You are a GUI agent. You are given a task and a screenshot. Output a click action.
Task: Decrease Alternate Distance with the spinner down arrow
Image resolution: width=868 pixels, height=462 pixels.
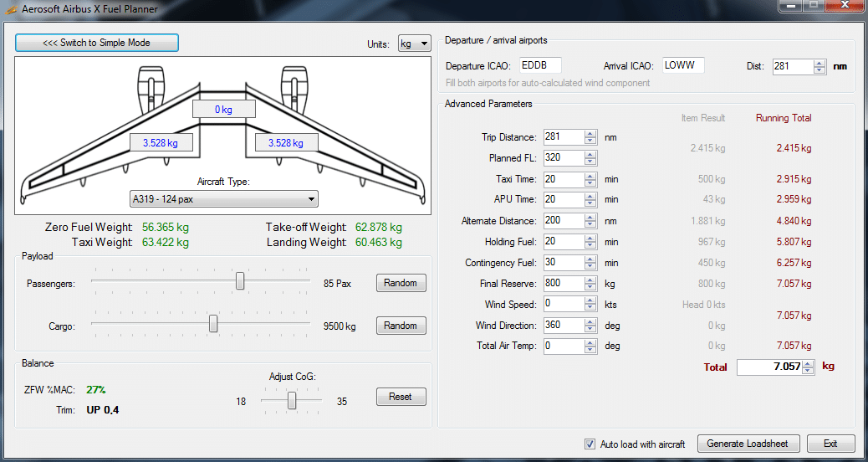[590, 224]
